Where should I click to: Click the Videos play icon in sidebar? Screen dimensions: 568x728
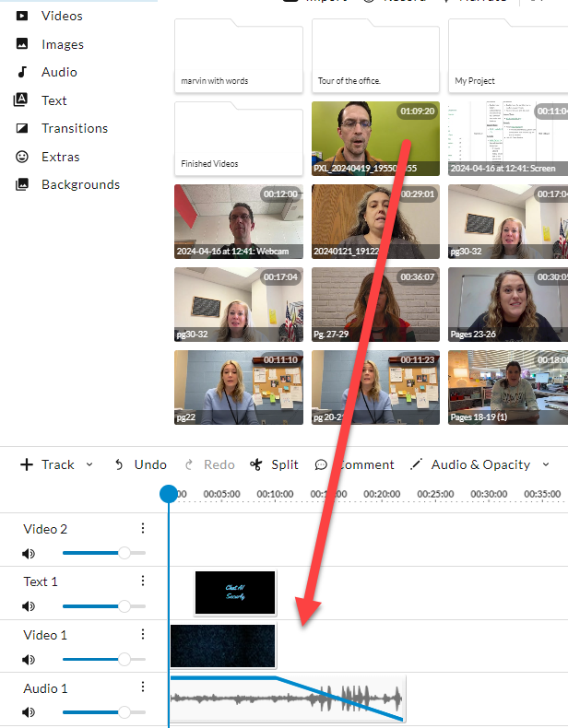(22, 16)
